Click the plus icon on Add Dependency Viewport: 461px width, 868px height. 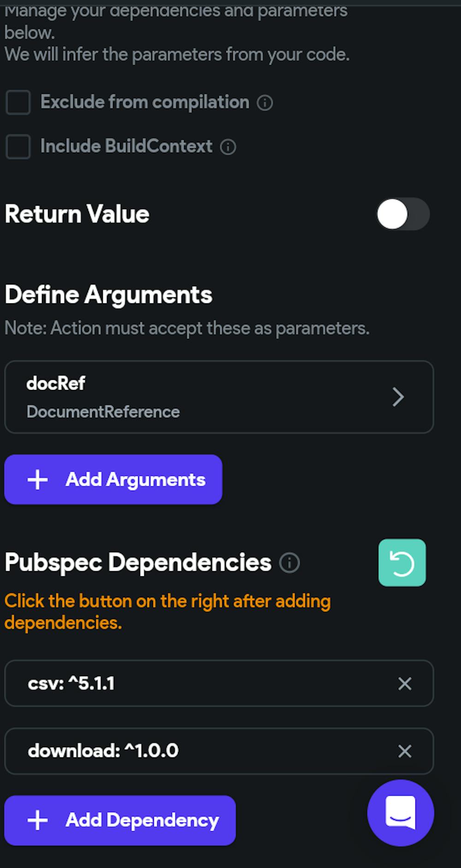[38, 821]
